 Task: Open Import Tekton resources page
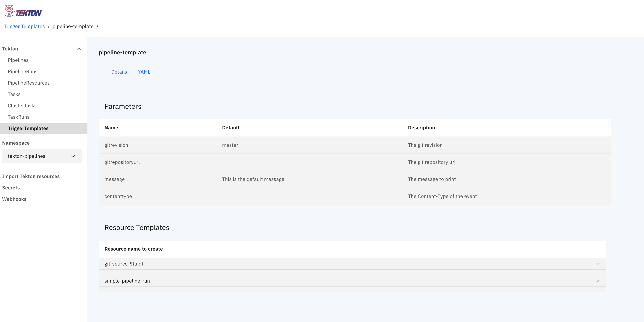31,176
